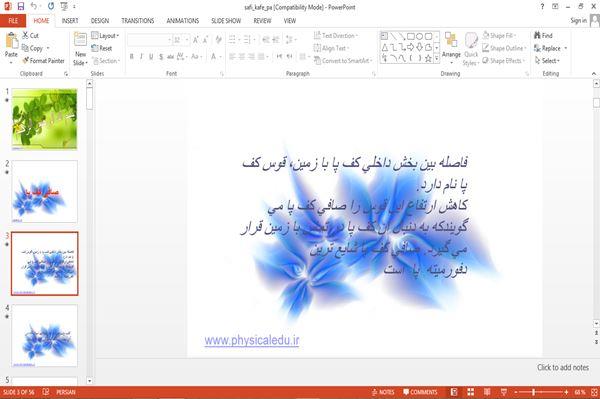
Task: Open the www.physicaledu.ir hyperlink on the slide
Action: (x=252, y=340)
